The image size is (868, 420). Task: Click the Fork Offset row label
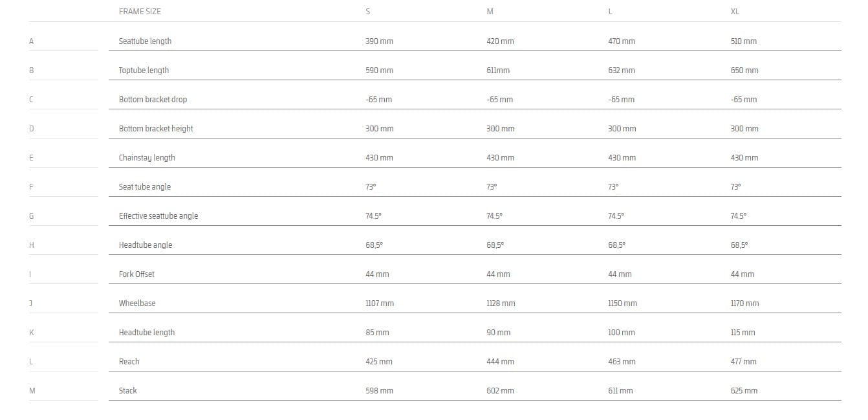click(x=136, y=274)
